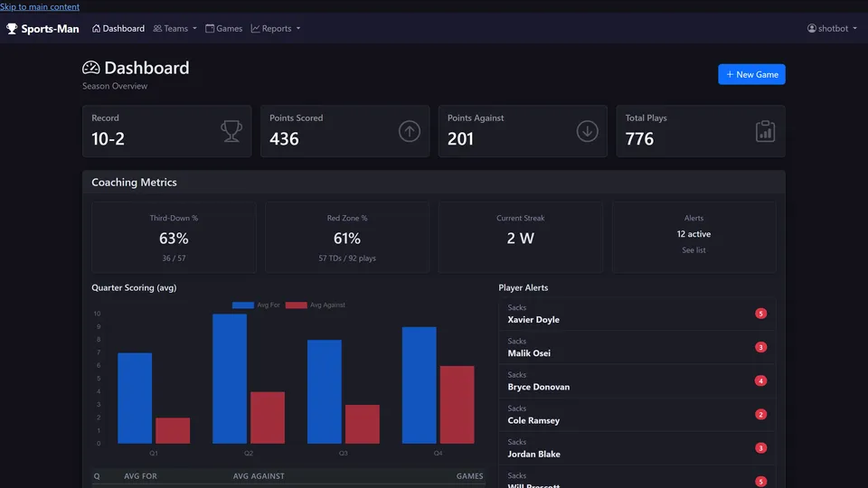Click the Teams people icon in navbar
Viewport: 868px width, 488px height.
click(157, 28)
